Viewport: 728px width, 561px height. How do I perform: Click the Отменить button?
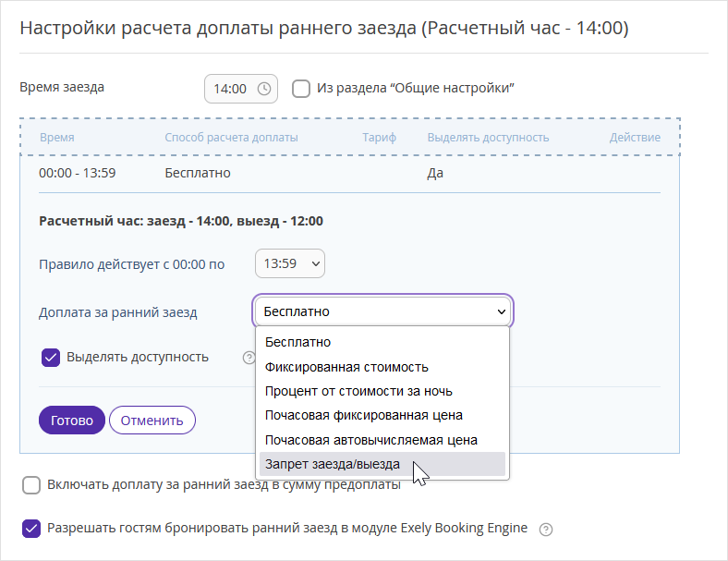[x=152, y=421]
